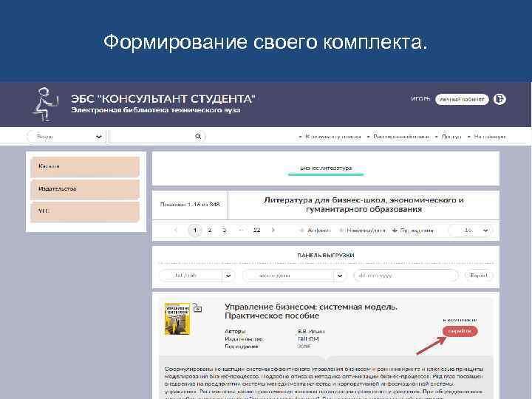Open the Расширенный поиск link
532x399 pixels.
[401, 137]
